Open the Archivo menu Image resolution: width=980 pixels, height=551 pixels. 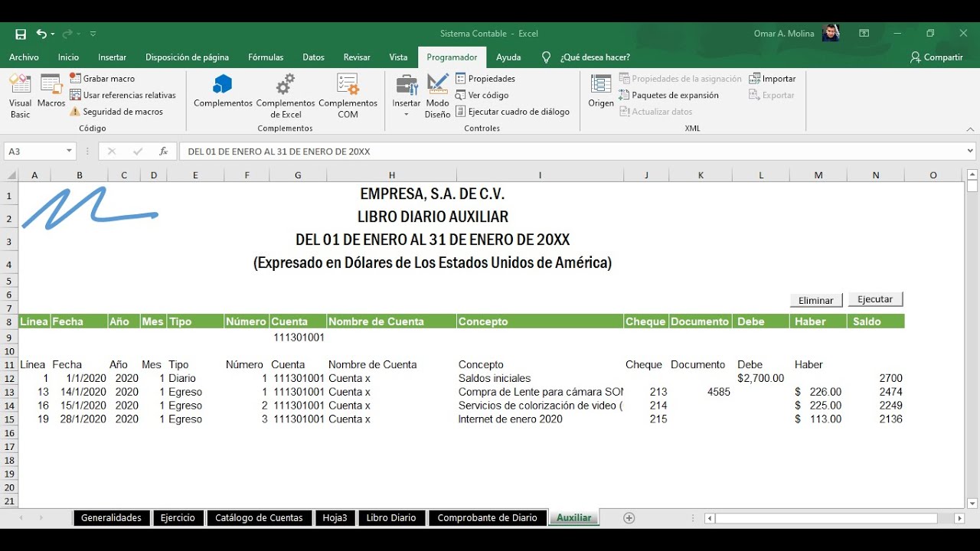click(x=24, y=57)
